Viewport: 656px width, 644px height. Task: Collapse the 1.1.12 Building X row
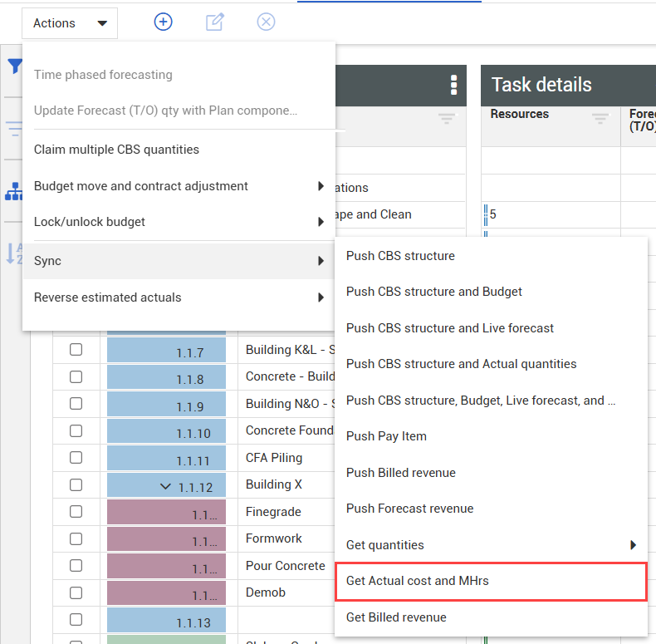pos(166,486)
